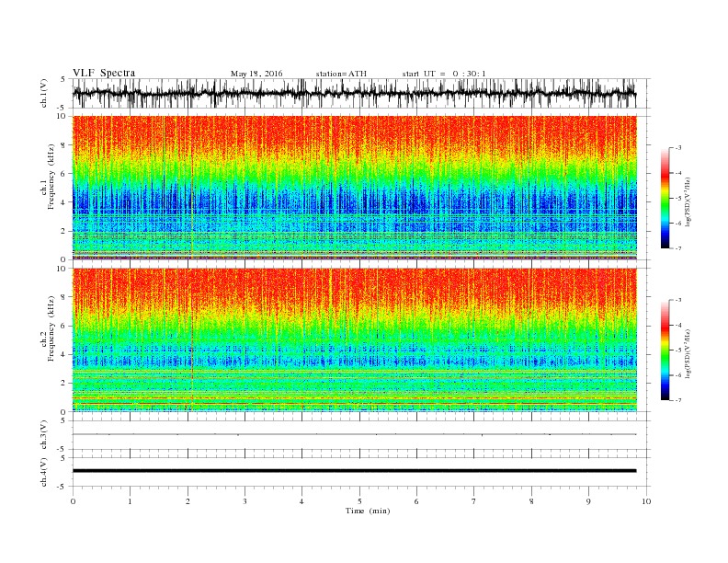Click the ch.3 voltage trace panel

(361, 435)
